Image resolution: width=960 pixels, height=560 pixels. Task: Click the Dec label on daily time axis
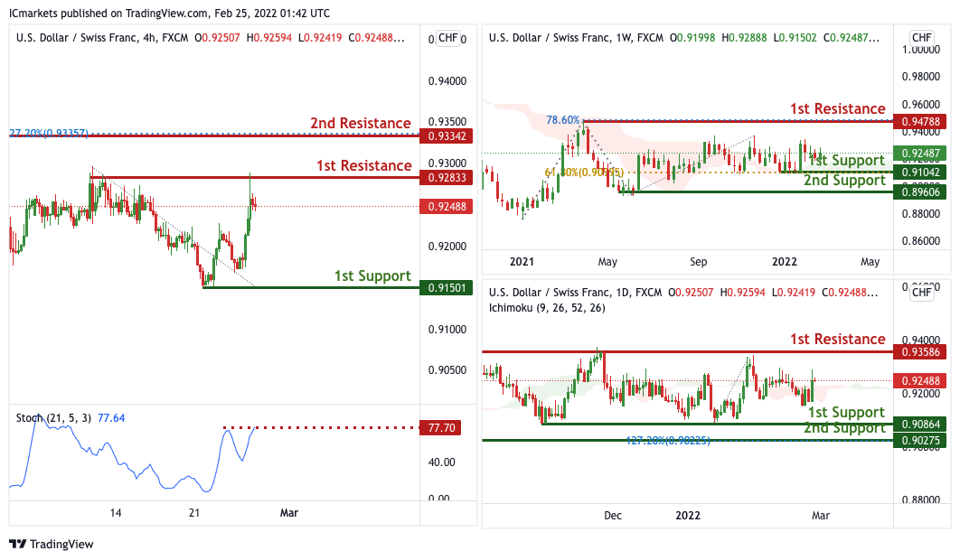613,516
